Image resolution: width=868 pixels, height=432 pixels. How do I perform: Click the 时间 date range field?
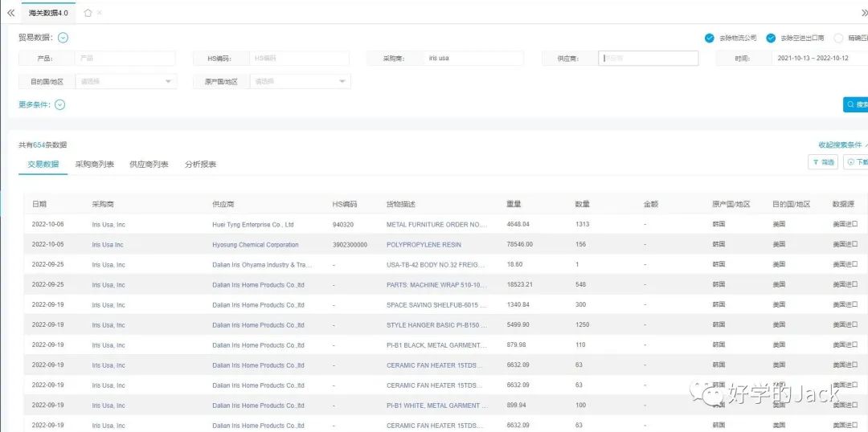[x=813, y=58]
